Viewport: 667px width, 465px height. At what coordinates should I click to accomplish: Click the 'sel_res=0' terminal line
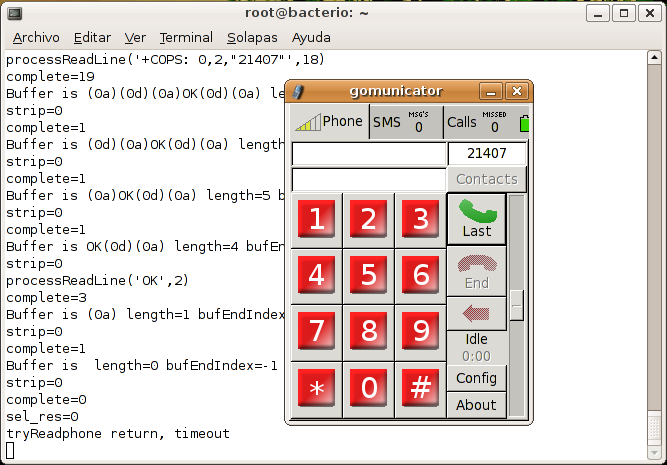(42, 417)
